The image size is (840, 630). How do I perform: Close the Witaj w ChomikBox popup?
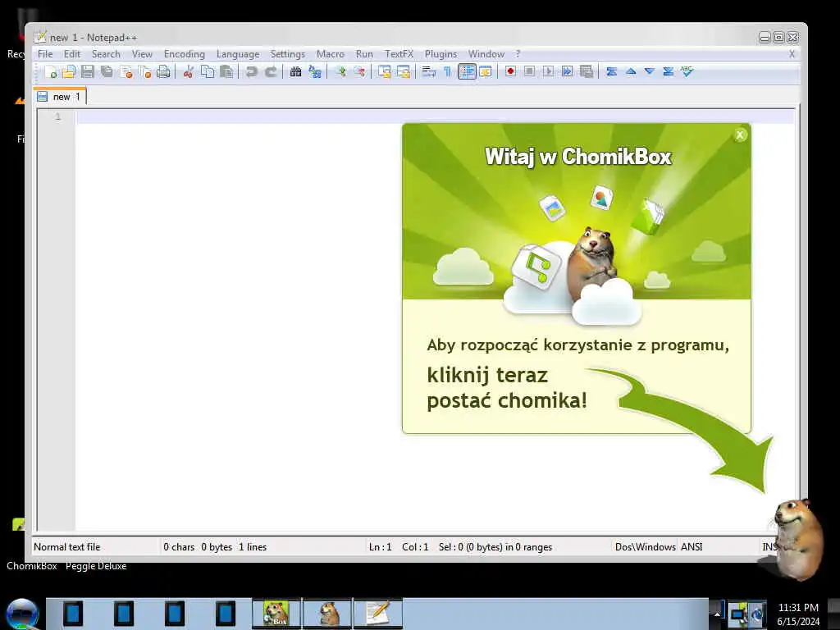(x=740, y=135)
